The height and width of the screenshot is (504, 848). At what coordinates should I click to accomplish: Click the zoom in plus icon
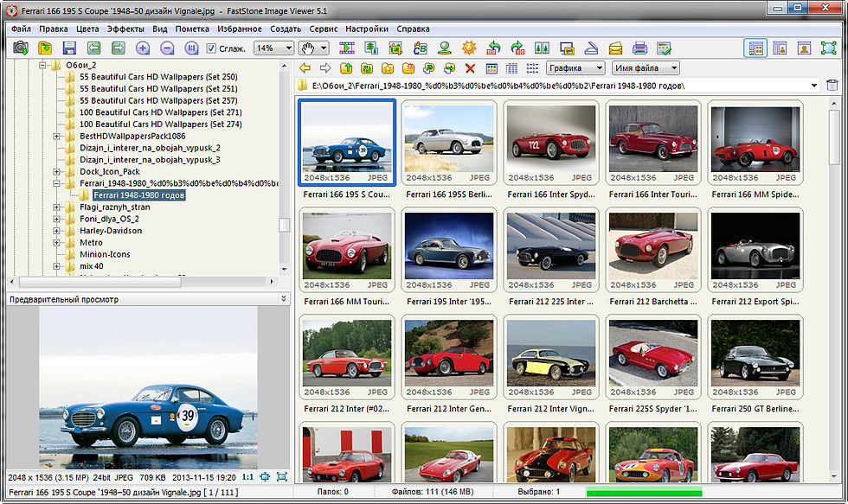click(x=143, y=48)
